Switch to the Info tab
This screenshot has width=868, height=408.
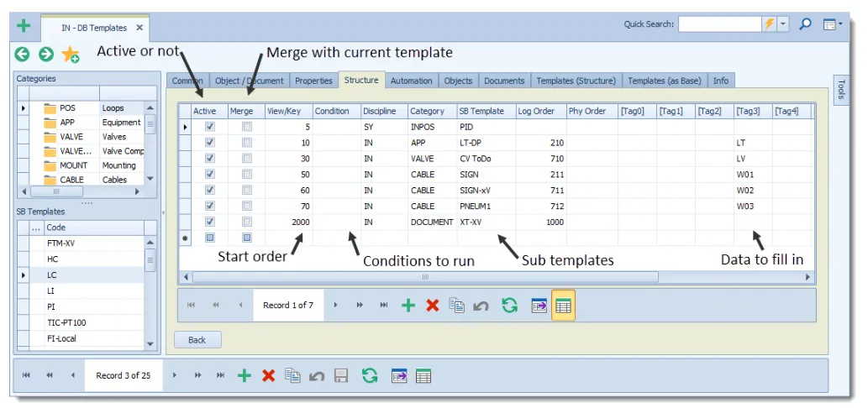[x=721, y=81]
